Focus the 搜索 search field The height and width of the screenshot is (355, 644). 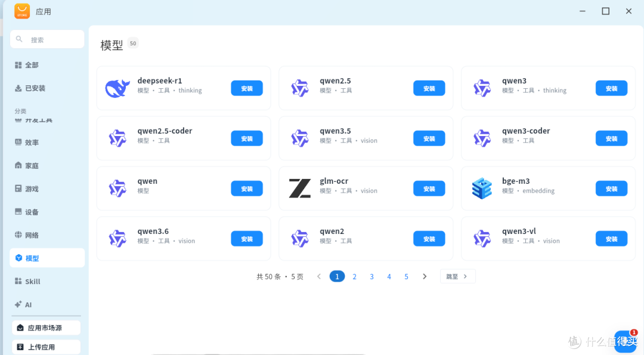(x=47, y=39)
